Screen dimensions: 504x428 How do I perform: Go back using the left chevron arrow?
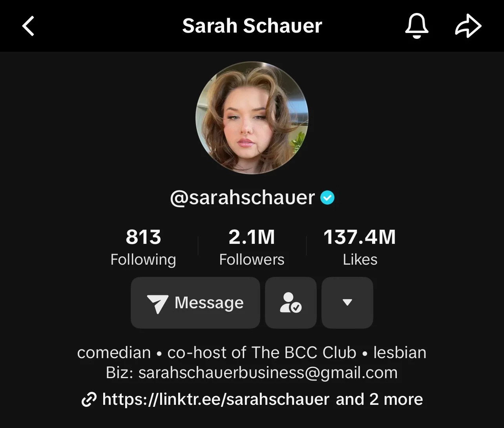point(28,26)
